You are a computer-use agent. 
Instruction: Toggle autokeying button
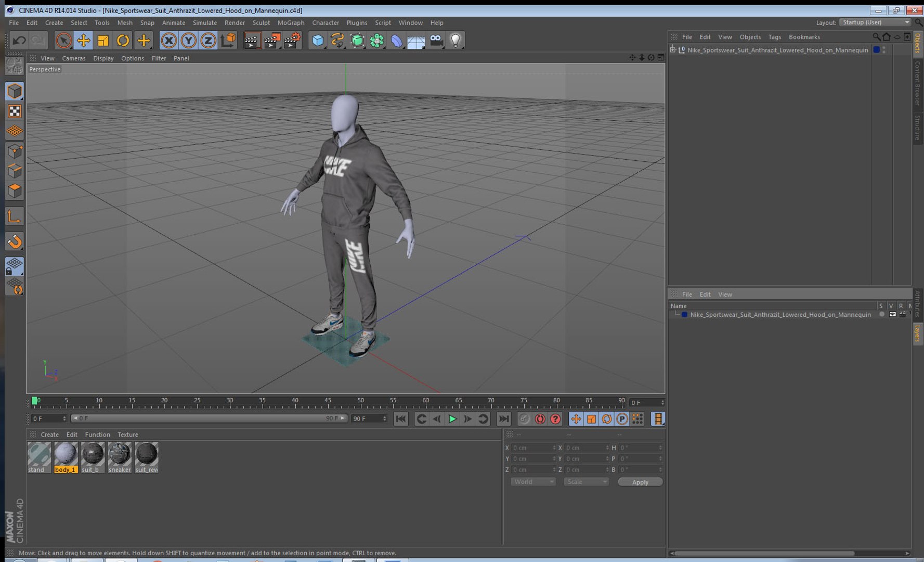click(540, 419)
